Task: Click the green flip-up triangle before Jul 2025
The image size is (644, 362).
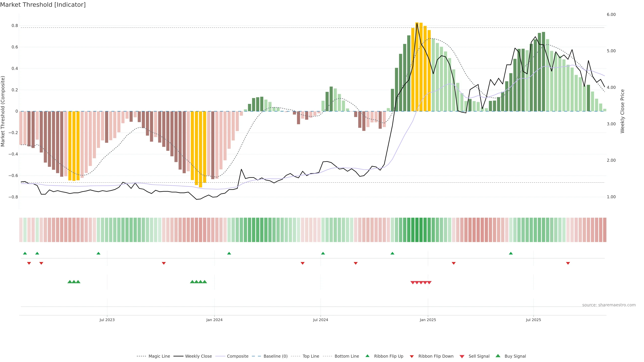Action: click(511, 253)
